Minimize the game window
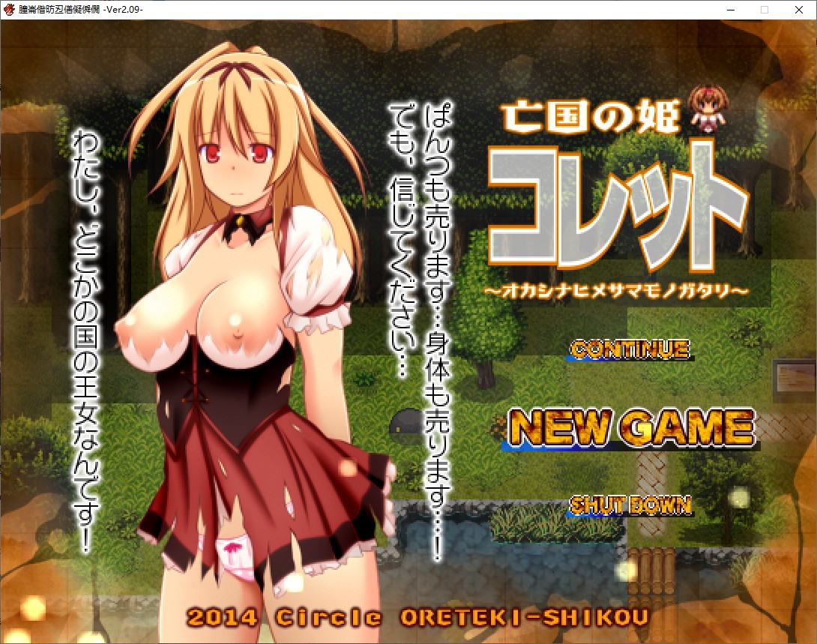Viewport: 817px width, 644px height. (731, 10)
